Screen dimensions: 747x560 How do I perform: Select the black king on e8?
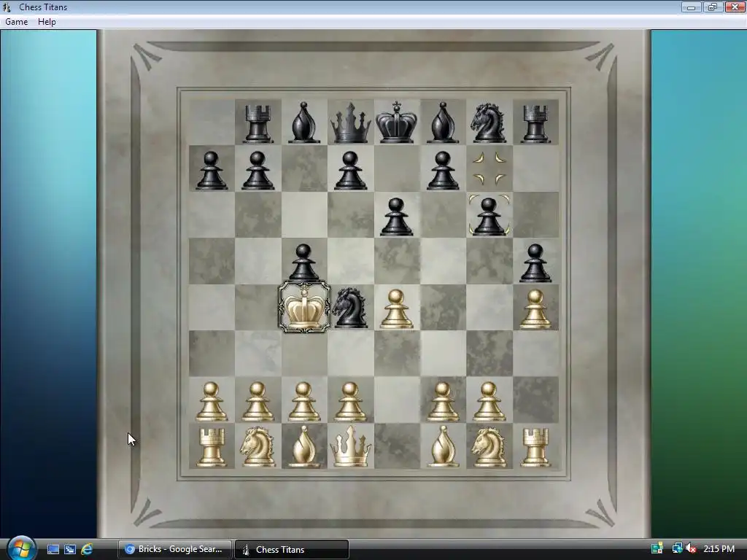click(396, 122)
